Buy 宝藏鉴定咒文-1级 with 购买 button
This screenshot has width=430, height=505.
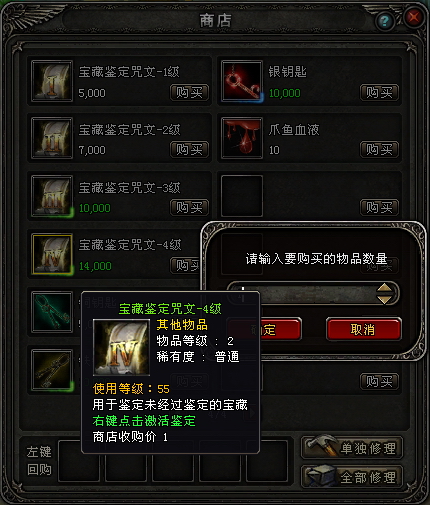pos(189,93)
